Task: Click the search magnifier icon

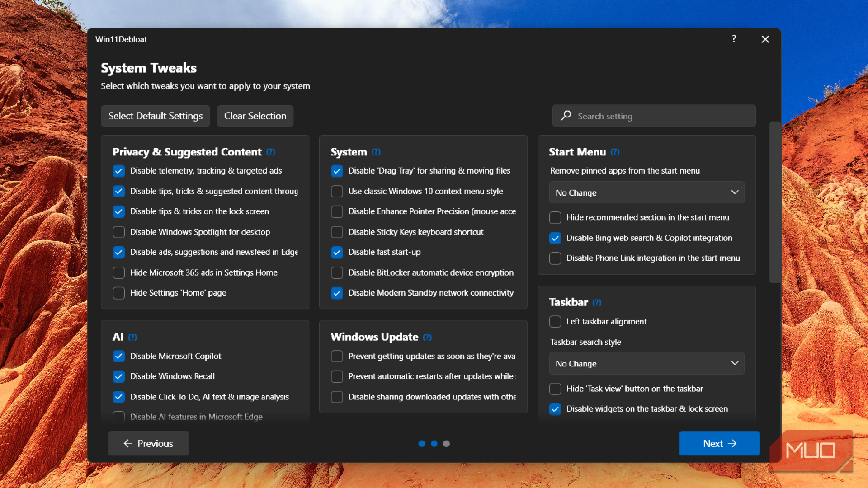Action: coord(566,116)
